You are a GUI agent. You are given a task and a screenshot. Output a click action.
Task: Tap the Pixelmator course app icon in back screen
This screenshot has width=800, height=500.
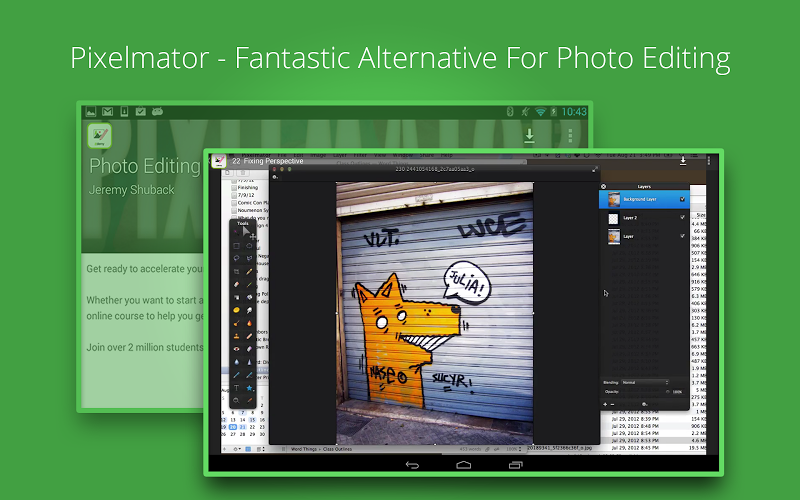point(99,136)
